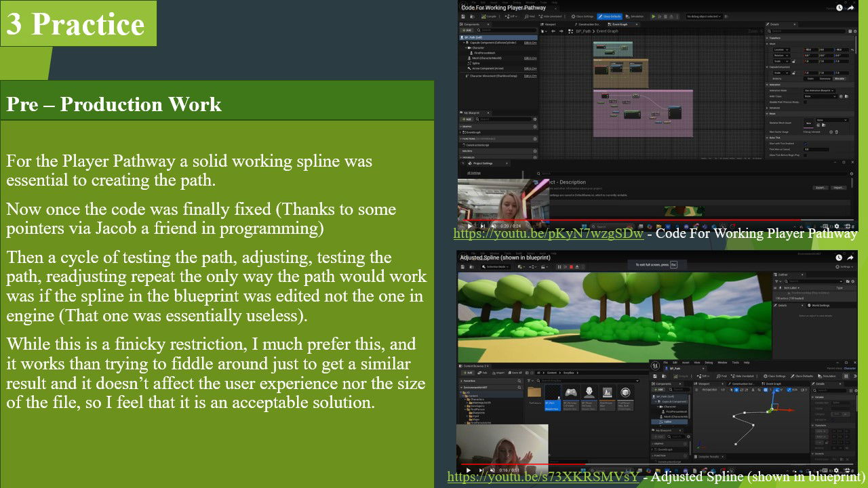The width and height of the screenshot is (868, 488).
Task: Open the youtu.be/s73XKRSMVsY link
Action: tap(542, 476)
